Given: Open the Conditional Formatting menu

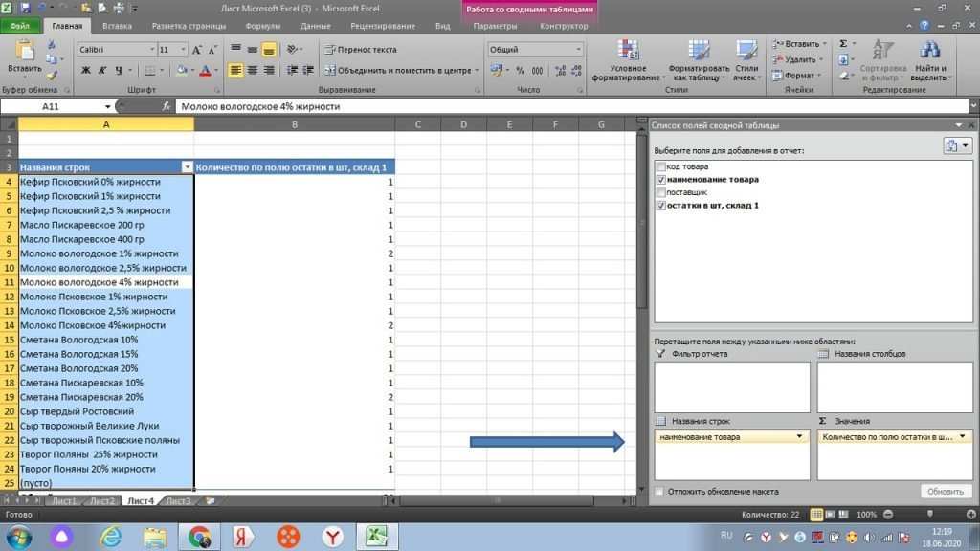Looking at the screenshot, I should [628, 60].
